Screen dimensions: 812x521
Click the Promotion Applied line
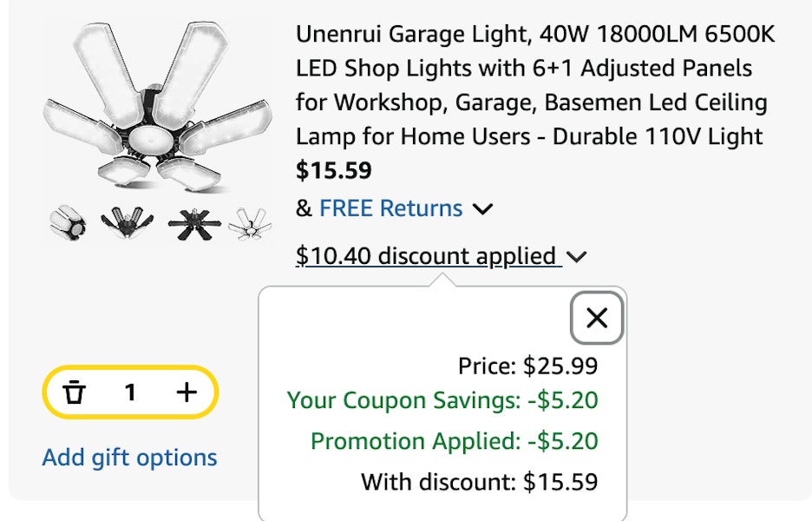[455, 441]
